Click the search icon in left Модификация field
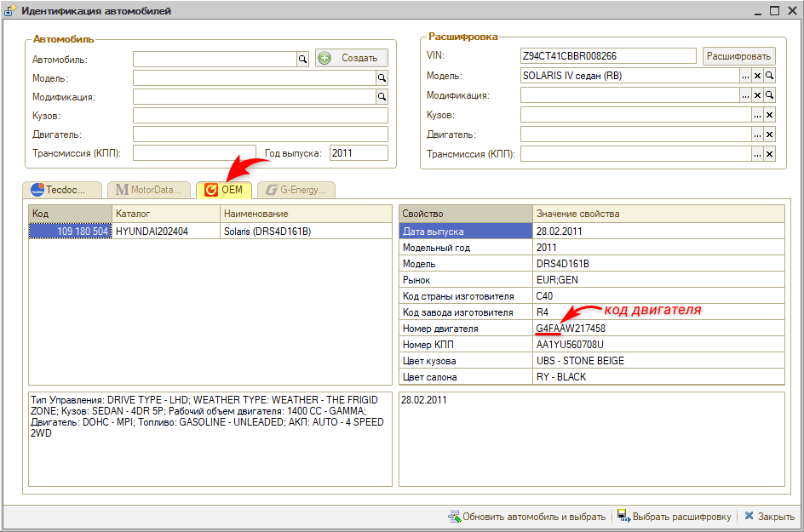The width and height of the screenshot is (804, 532). tap(382, 96)
